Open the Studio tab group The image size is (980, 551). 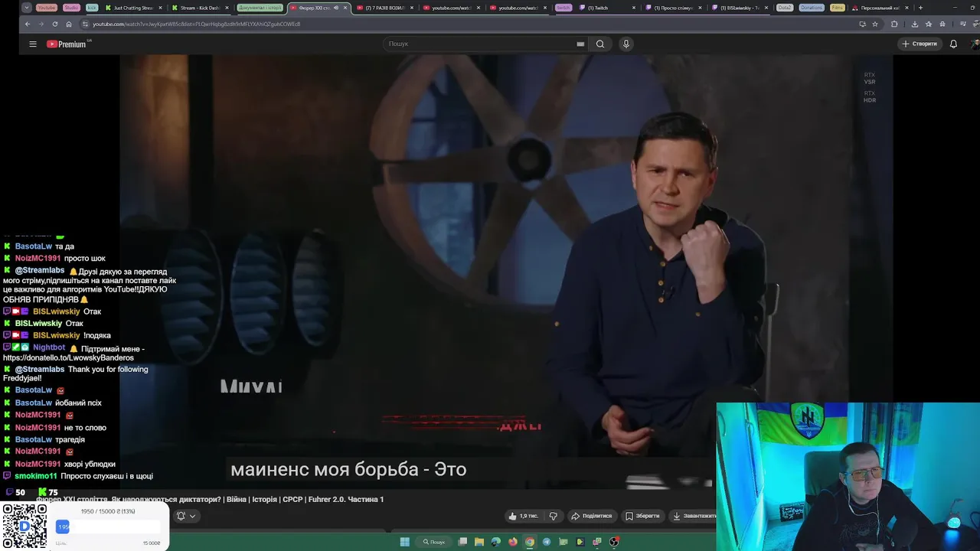71,8
